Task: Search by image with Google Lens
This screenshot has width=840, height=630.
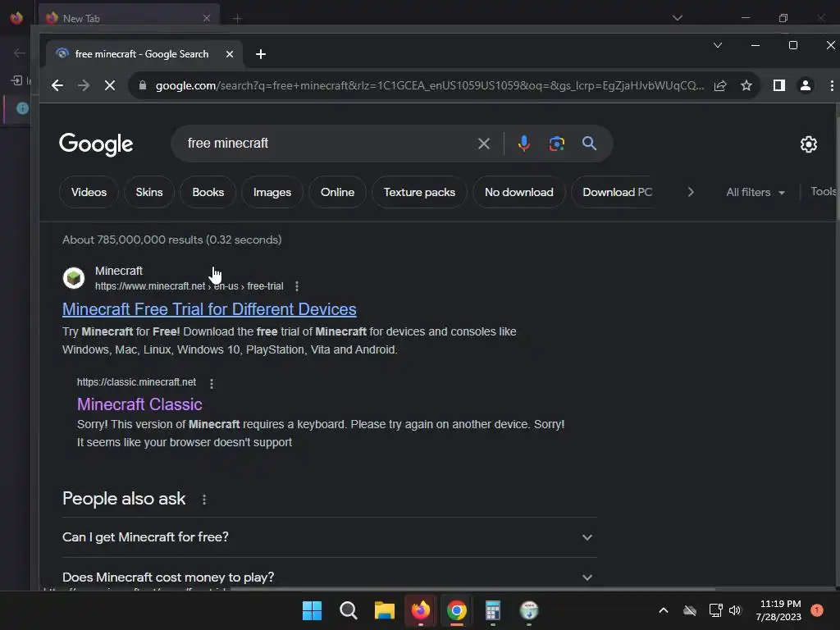Action: [557, 144]
